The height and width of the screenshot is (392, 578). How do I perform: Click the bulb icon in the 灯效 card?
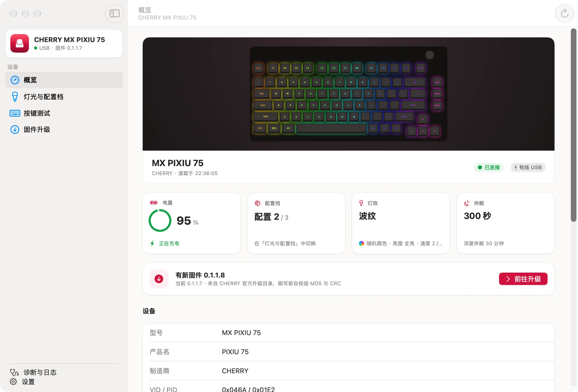click(x=361, y=203)
